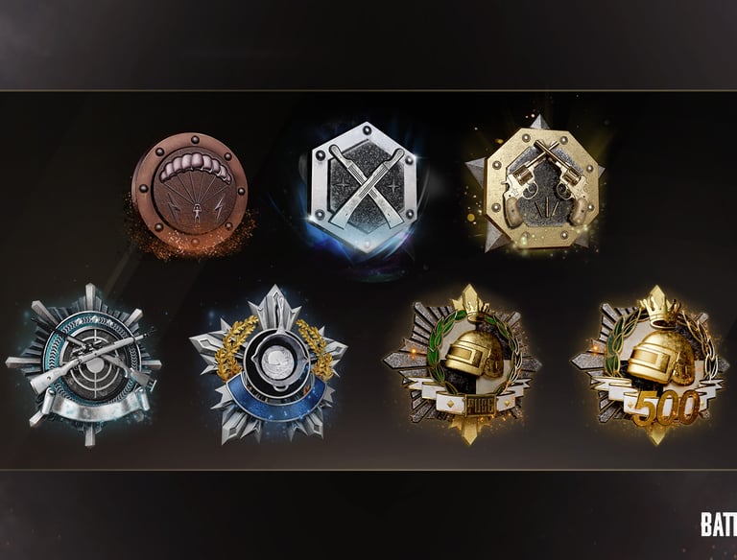Click the golden 500 number
This screenshot has width=737, height=560.
[666, 408]
